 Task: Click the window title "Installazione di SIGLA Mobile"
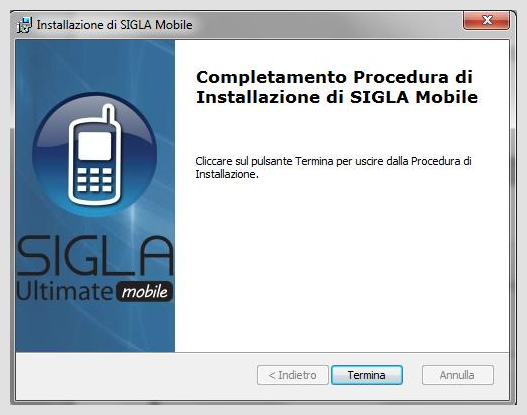(115, 25)
